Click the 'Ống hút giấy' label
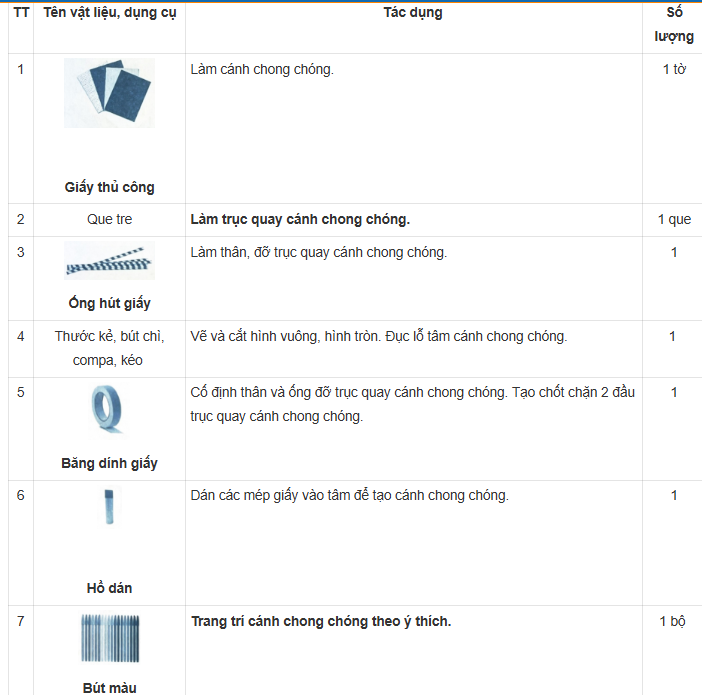702x695 pixels. click(x=109, y=303)
